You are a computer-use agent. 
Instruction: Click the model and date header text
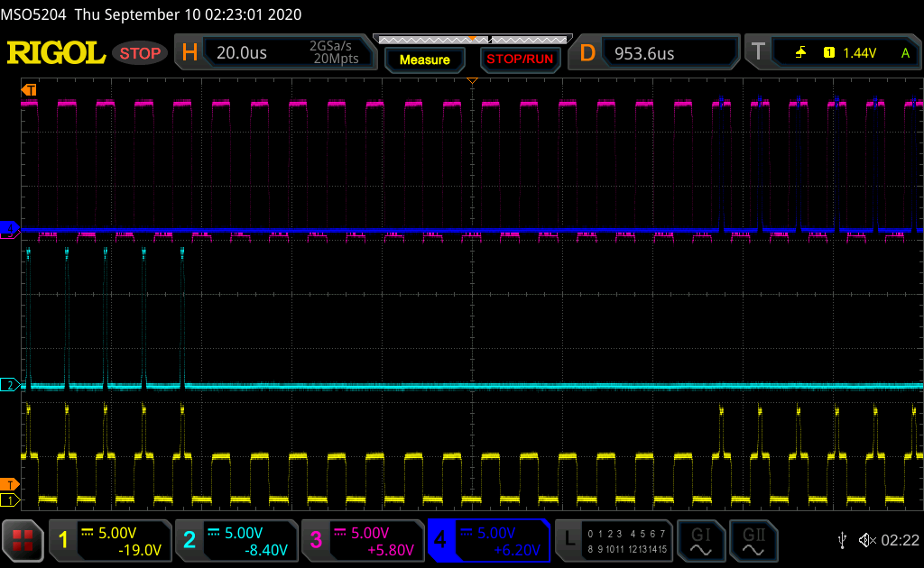(x=151, y=14)
